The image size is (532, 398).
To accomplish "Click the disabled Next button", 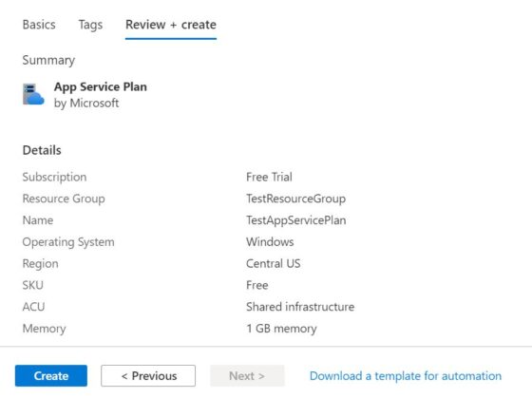I will click(x=247, y=375).
